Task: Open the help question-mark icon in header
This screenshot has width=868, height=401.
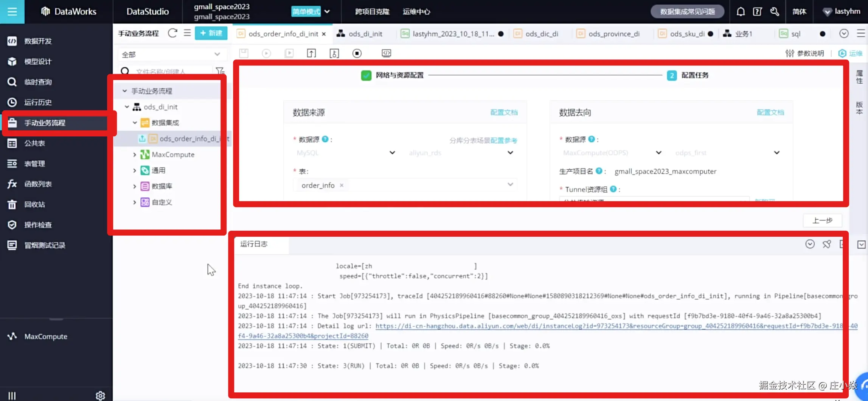Action: point(757,12)
